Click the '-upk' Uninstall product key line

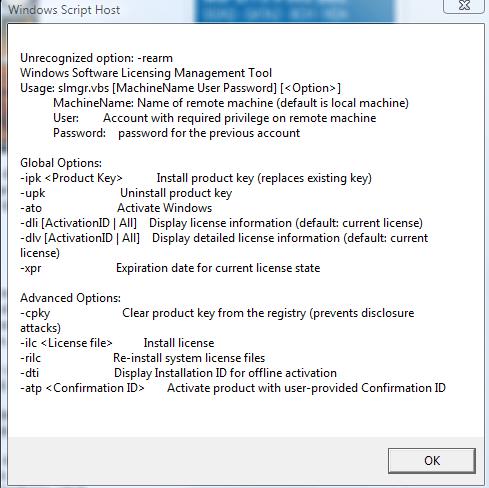(126, 193)
